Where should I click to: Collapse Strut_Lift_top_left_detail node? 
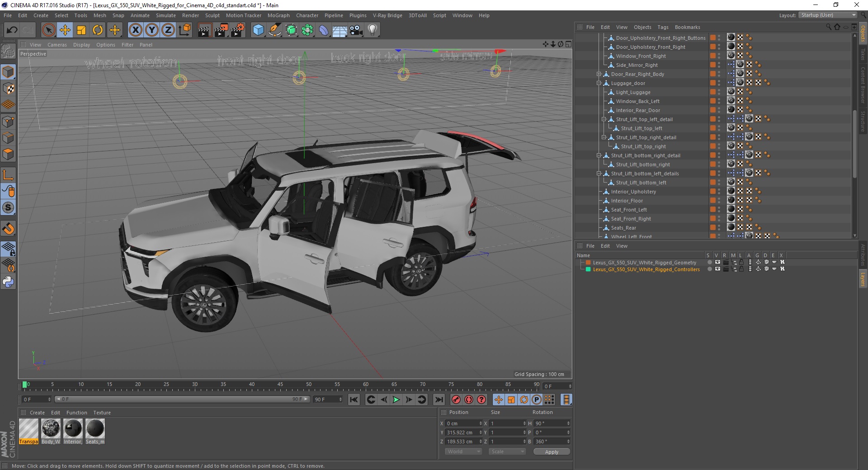click(x=604, y=119)
